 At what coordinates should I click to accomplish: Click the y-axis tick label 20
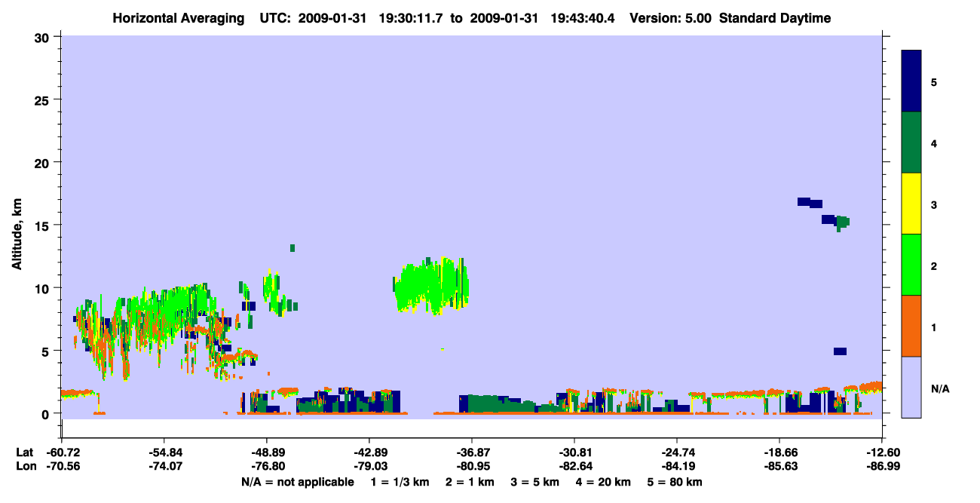tap(44, 163)
